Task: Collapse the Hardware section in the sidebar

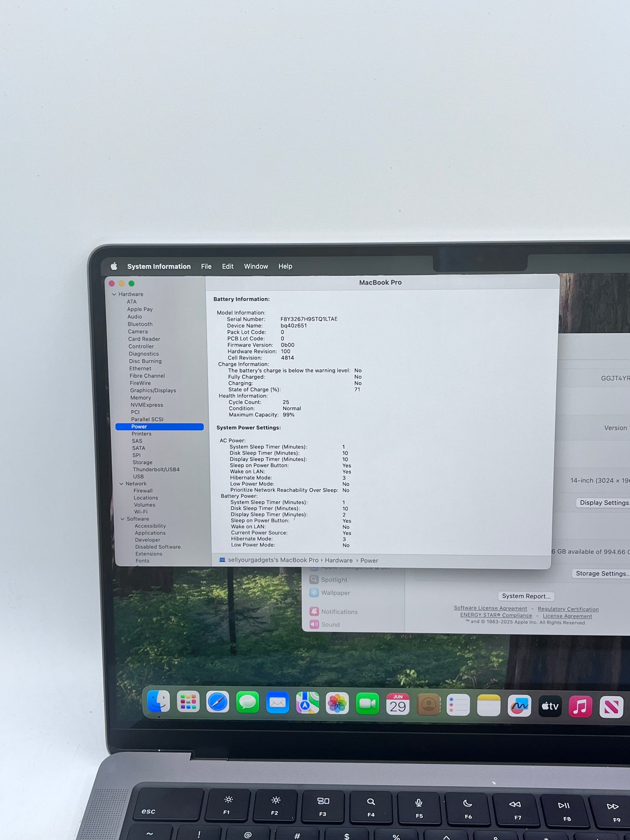Action: pos(114,294)
